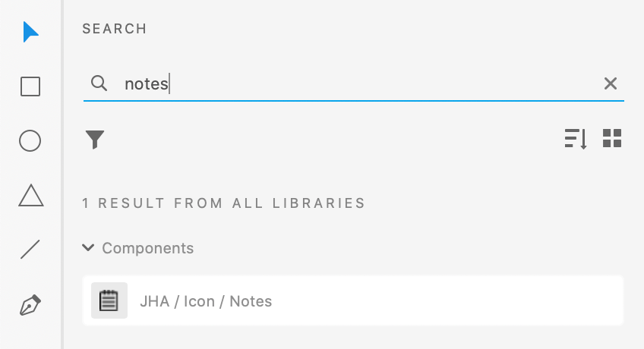Click the Notes icon component thumbnail

(109, 301)
